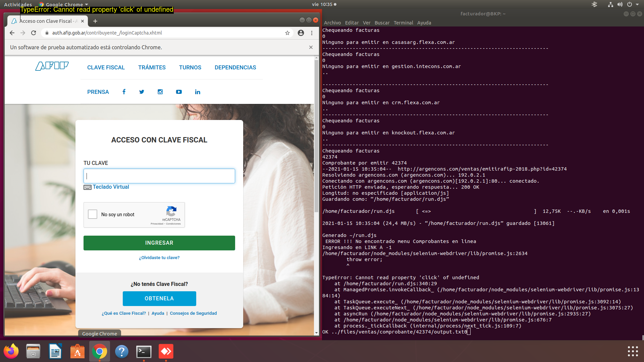Open the Help icon in the dock
Screen dimensions: 644x362
(x=122, y=351)
